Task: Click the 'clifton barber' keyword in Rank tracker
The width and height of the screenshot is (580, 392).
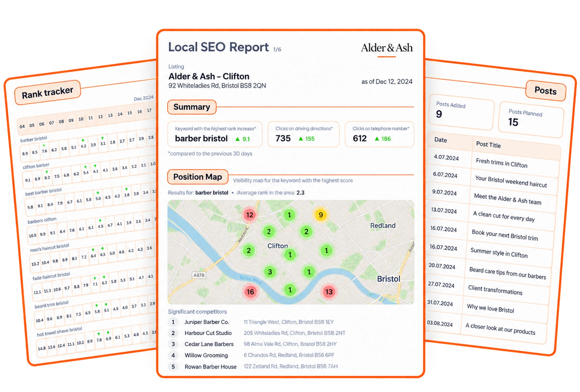Action: pyautogui.click(x=36, y=166)
